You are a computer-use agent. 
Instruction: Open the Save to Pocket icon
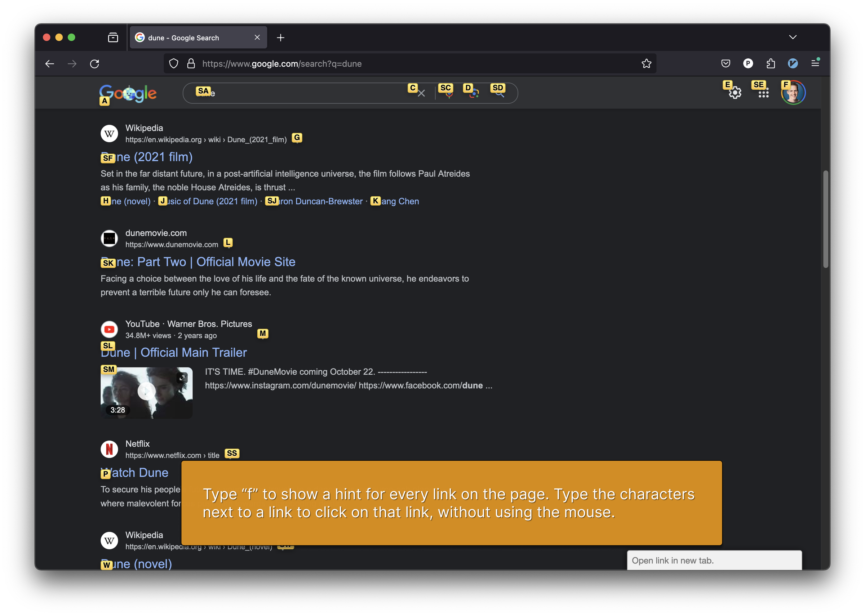coord(726,64)
